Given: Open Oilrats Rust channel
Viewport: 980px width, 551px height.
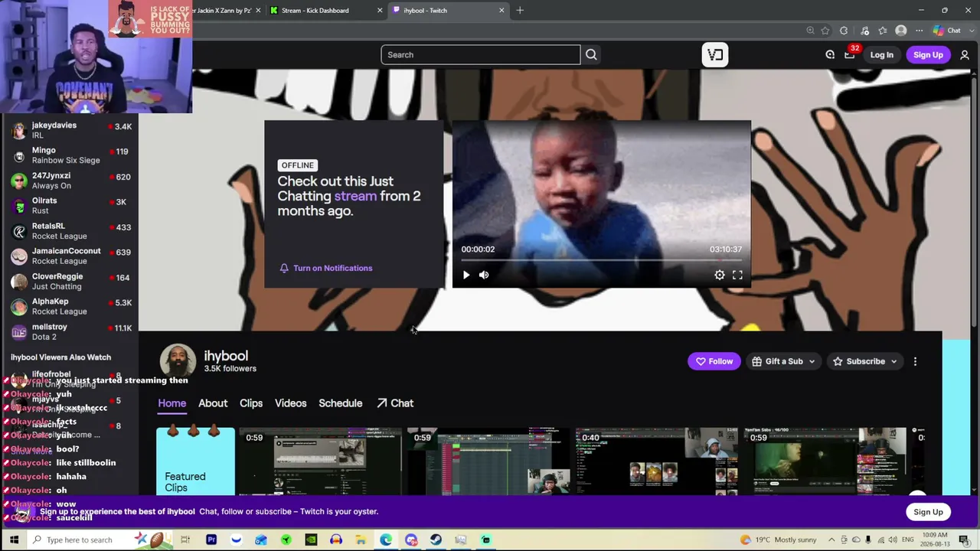Looking at the screenshot, I should (x=70, y=206).
